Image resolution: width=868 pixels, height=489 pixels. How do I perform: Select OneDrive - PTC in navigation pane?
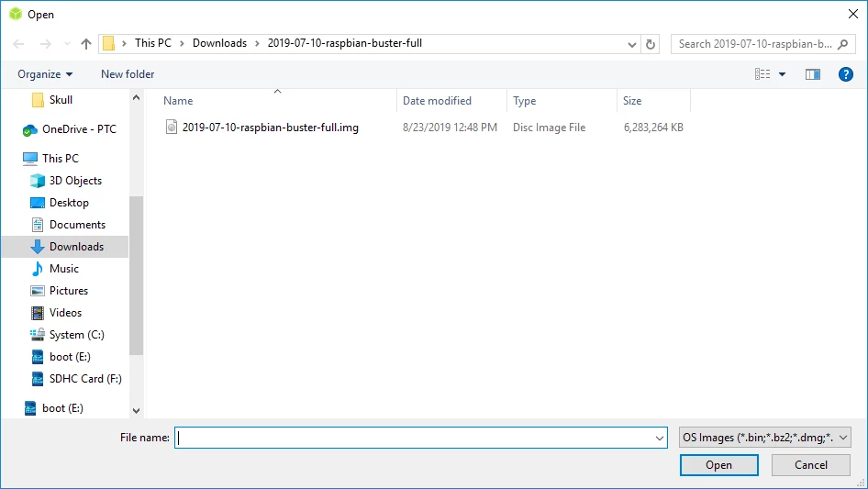point(79,129)
